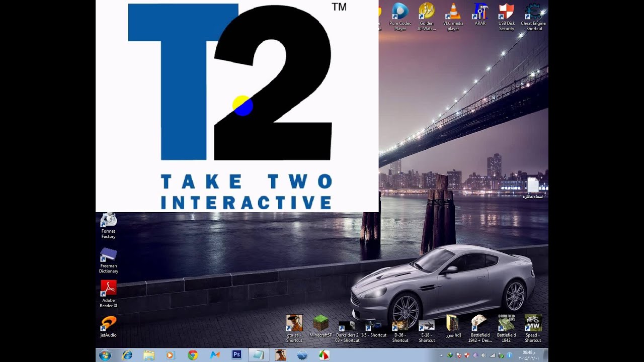
Task: Open Photoshop from the taskbar
Action: click(x=237, y=355)
